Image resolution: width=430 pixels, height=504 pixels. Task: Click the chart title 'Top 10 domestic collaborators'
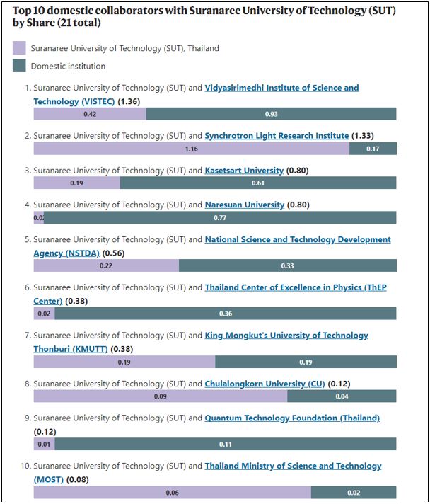click(x=204, y=16)
